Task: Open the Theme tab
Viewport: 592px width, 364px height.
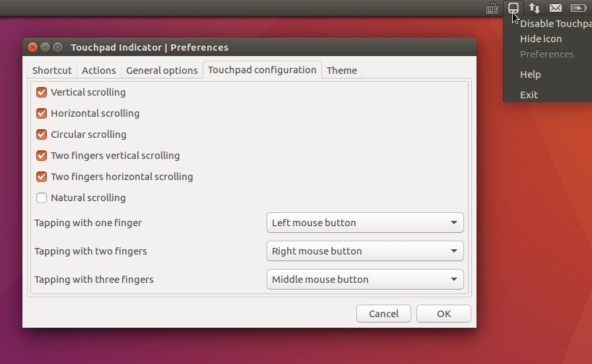Action: click(342, 71)
